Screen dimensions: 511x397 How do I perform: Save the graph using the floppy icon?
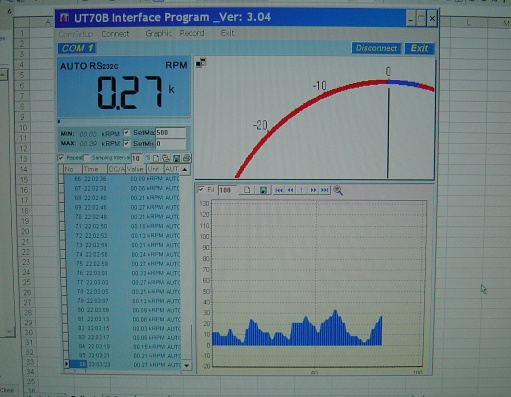(263, 190)
